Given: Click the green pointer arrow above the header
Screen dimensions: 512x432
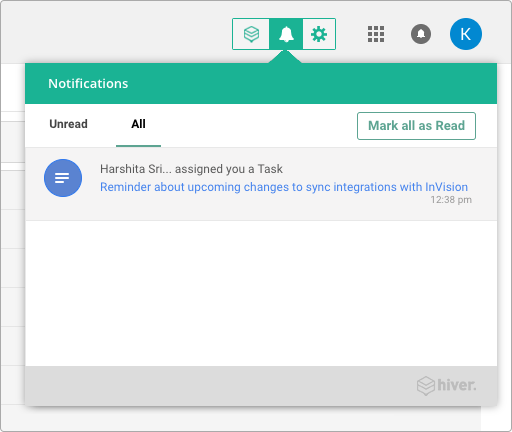Looking at the screenshot, I should (x=285, y=57).
